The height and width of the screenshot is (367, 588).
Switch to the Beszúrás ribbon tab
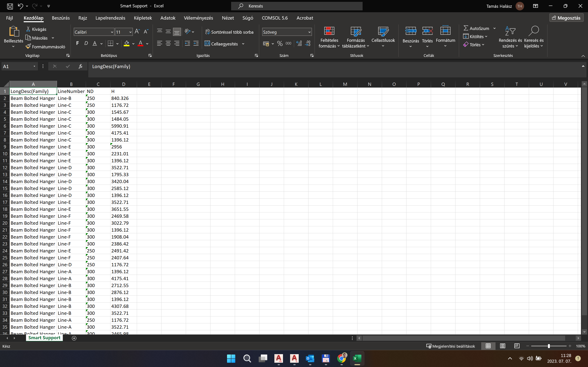pos(60,18)
